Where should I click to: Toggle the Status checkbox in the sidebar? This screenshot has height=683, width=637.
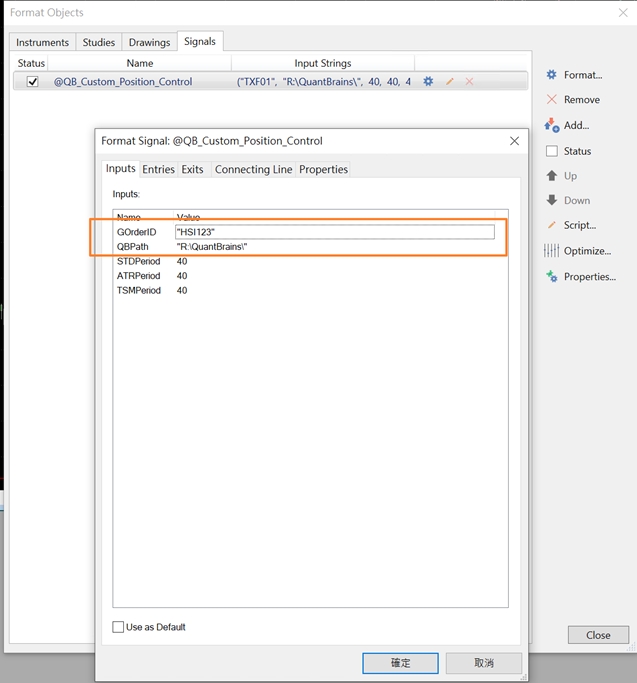tap(552, 151)
